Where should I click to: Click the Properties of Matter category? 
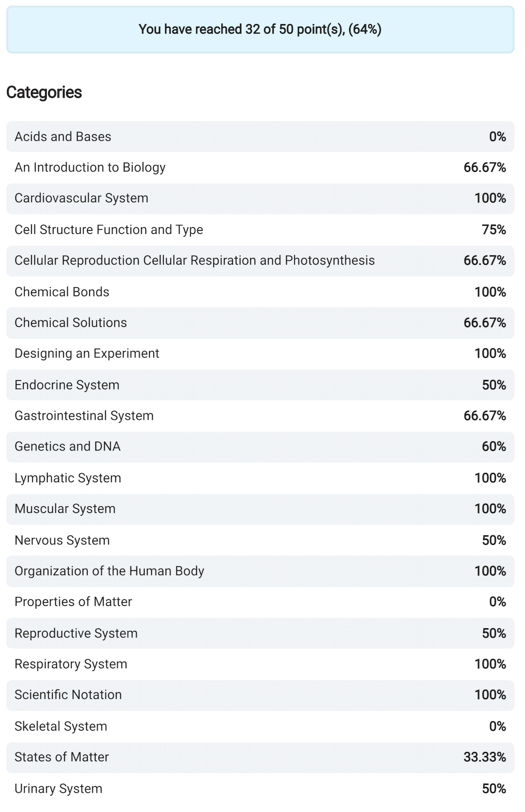point(73,602)
